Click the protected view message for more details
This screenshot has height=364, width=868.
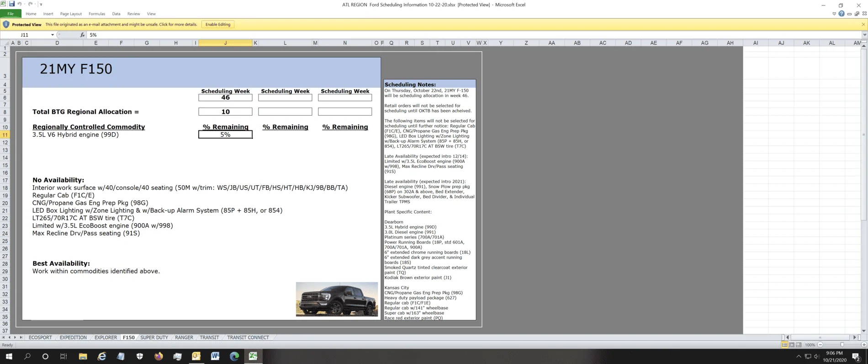[x=121, y=24]
